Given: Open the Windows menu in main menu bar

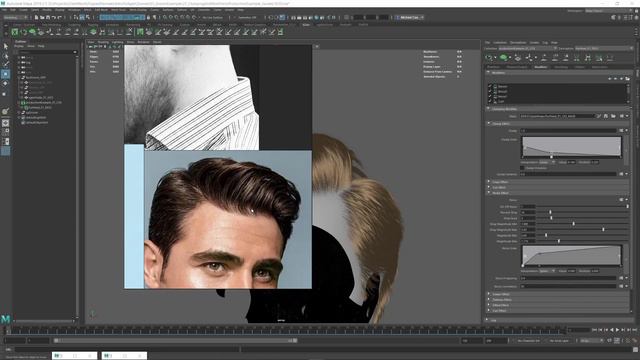Looking at the screenshot, I should click(74, 9).
